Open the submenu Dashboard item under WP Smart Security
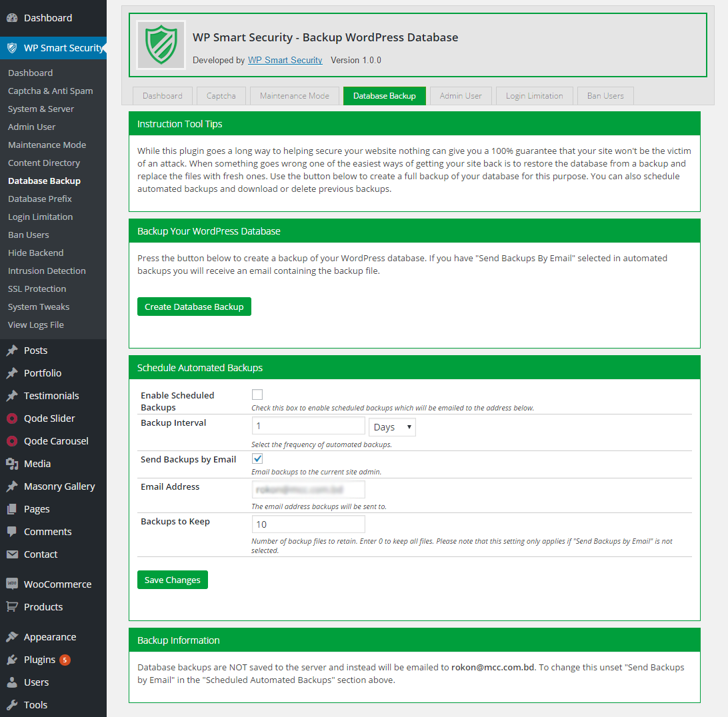 pos(30,73)
